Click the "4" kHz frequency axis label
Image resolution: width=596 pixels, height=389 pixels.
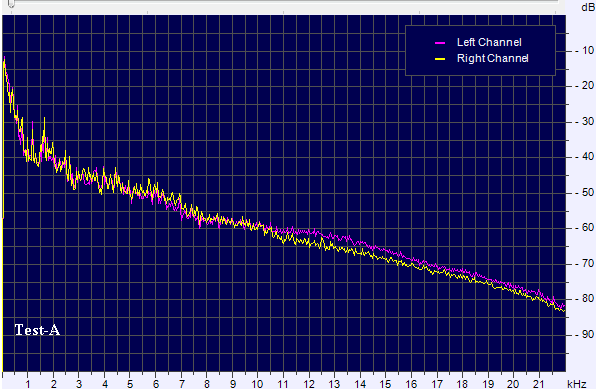(x=105, y=384)
